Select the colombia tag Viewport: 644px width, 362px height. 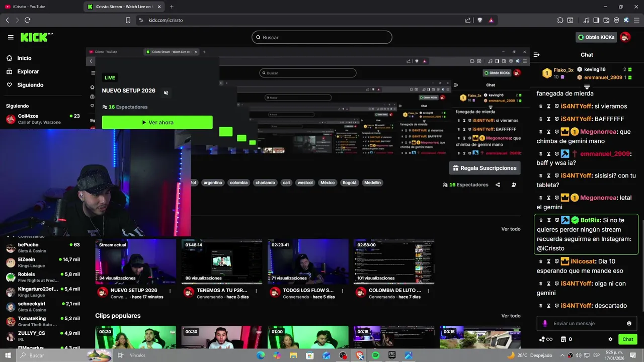(238, 183)
